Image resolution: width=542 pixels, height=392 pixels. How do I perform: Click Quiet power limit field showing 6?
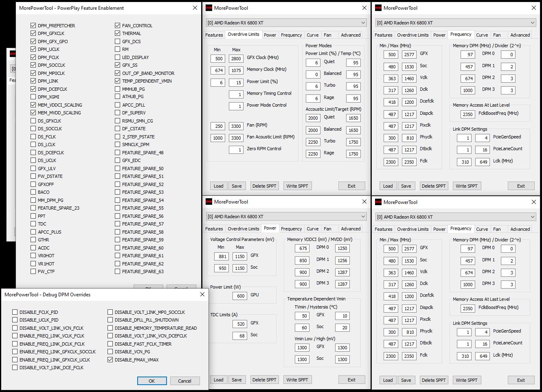click(x=313, y=63)
